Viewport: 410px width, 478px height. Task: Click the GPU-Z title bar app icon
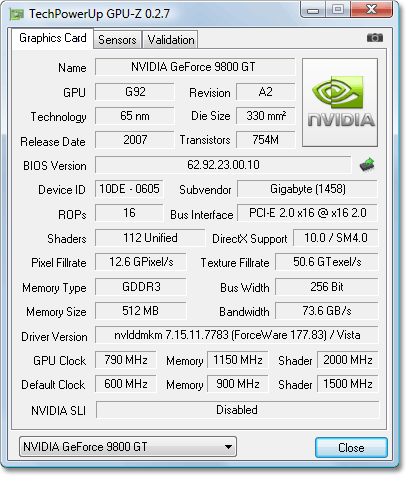[17, 14]
